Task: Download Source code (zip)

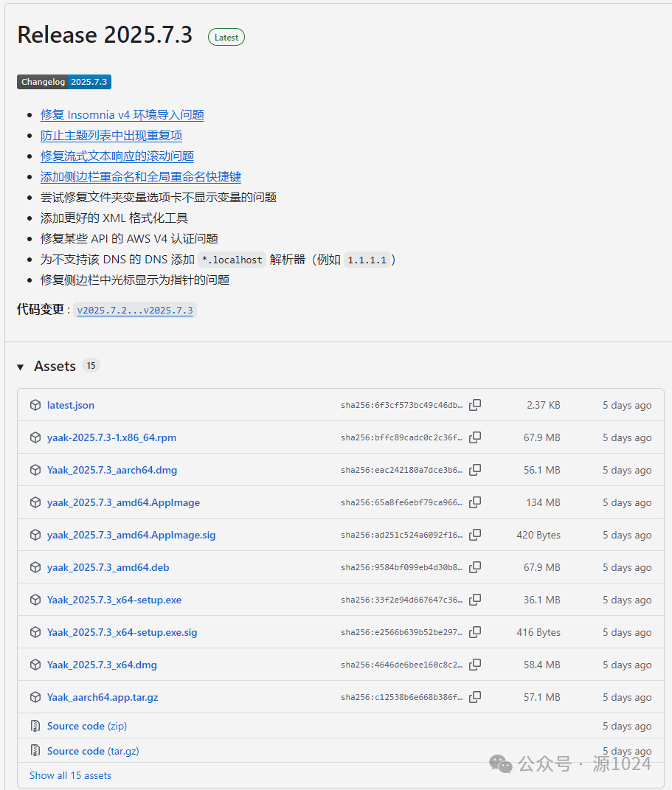Action: point(86,725)
